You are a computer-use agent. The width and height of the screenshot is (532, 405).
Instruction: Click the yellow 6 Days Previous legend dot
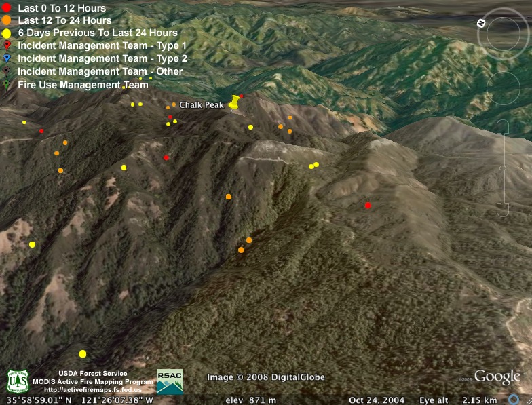coord(7,33)
